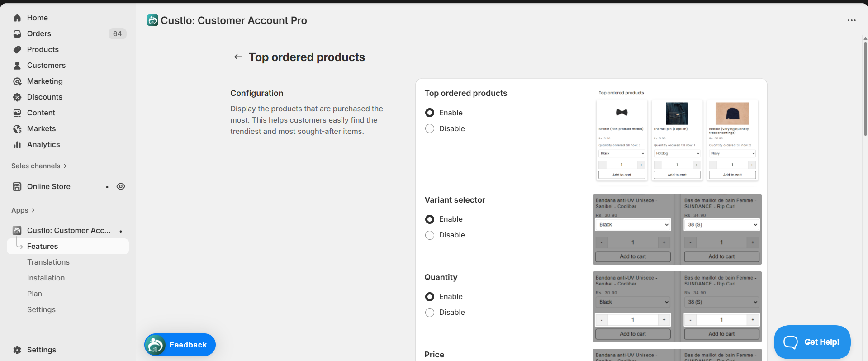Click Enamel pin product thumbnail
Screen dimensions: 868x361
tap(677, 113)
